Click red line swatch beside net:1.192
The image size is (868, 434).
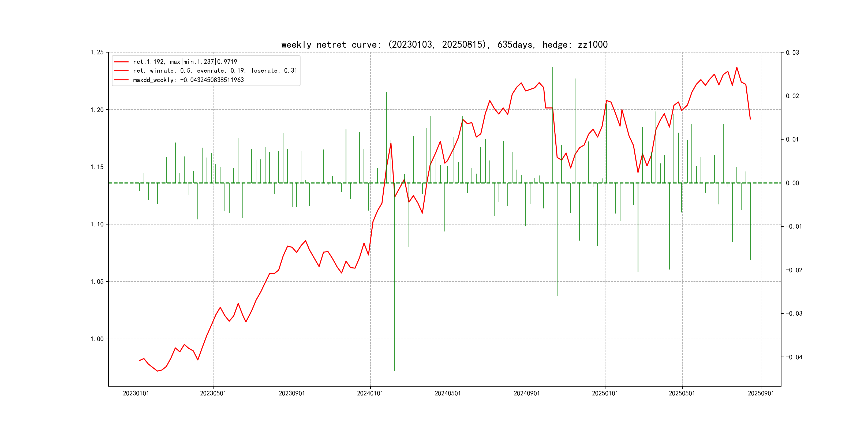click(121, 62)
